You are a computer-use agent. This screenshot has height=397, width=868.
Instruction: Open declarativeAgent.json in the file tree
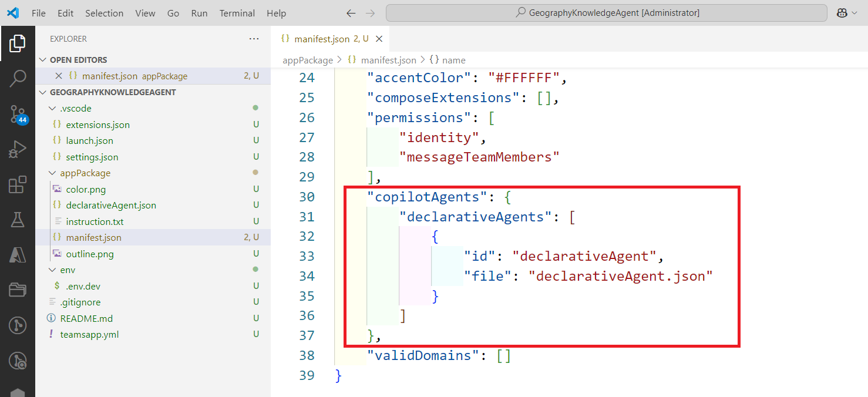[110, 206]
